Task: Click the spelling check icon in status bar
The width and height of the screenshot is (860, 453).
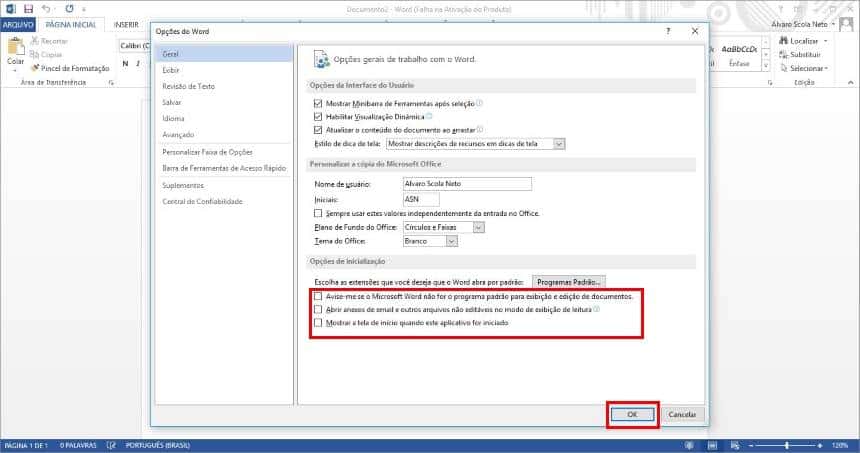Action: [x=111, y=445]
